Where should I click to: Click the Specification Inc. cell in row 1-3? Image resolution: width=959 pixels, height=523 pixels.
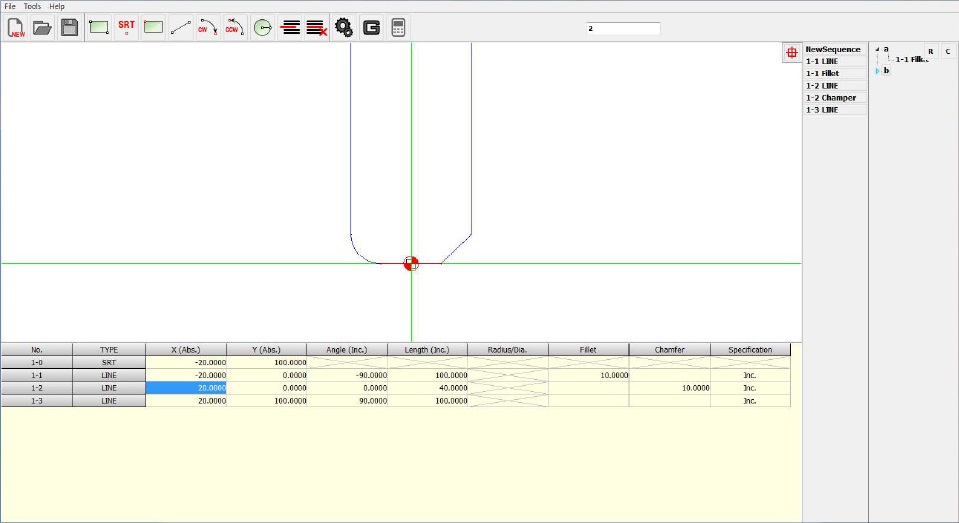[x=750, y=401]
